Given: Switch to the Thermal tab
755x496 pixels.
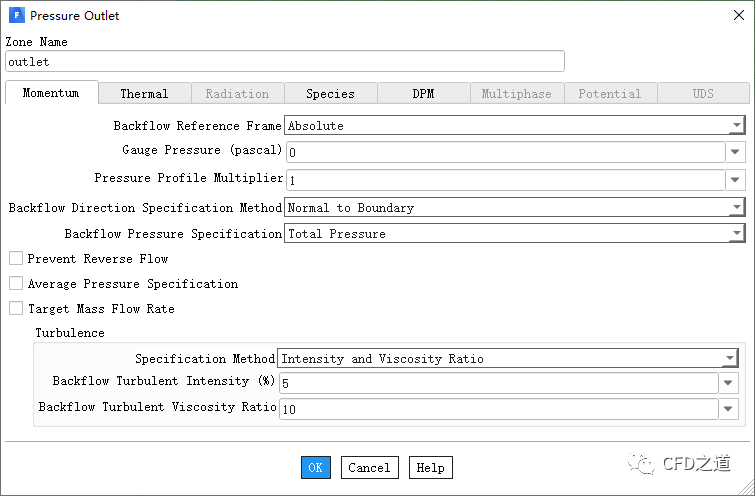Looking at the screenshot, I should (144, 93).
